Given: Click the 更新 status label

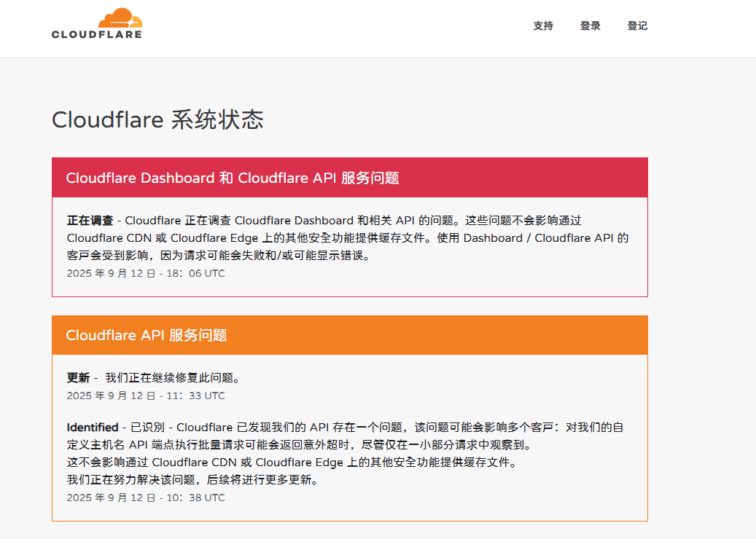Looking at the screenshot, I should pos(78,378).
